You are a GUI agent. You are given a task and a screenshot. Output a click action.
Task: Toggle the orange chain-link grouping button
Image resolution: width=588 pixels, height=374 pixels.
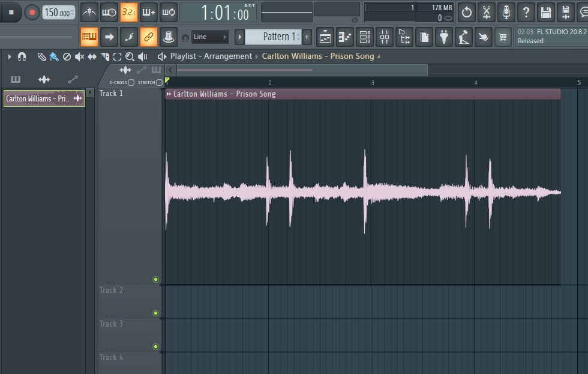point(149,37)
